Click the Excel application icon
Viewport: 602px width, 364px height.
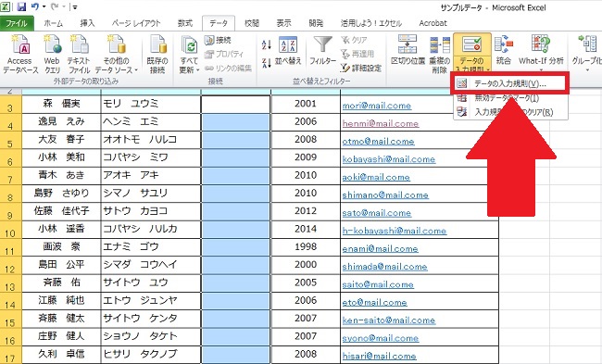(6, 6)
